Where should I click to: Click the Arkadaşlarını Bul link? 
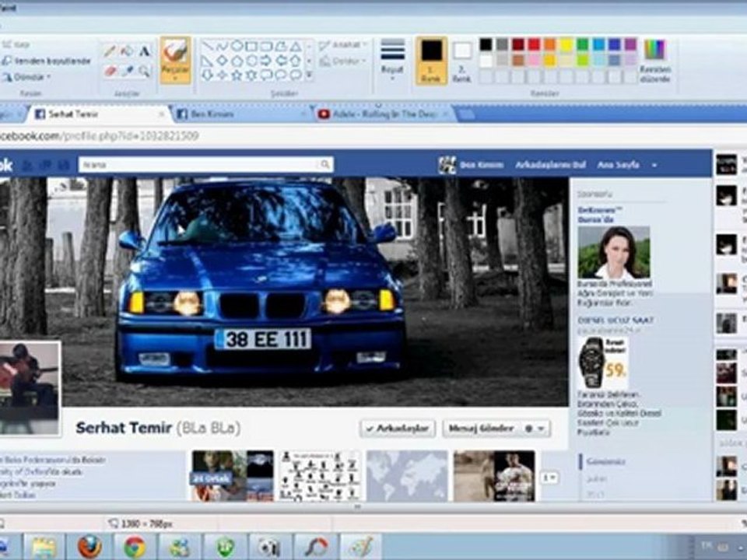pos(550,165)
